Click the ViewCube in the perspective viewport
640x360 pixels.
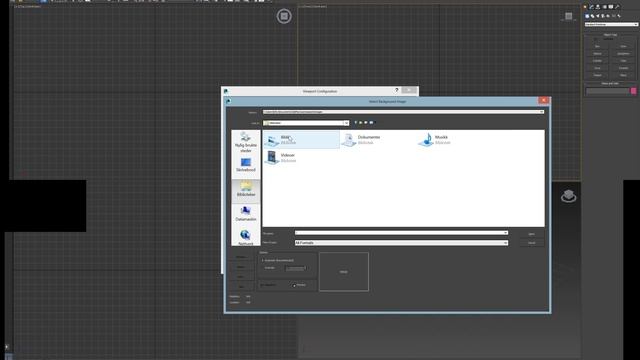tap(569, 196)
